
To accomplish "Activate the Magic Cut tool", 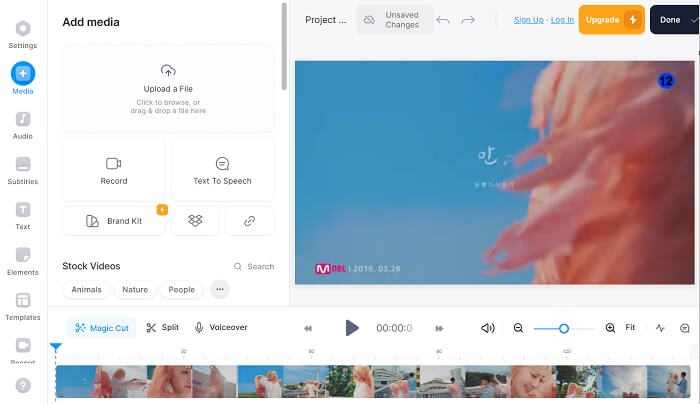I will [x=102, y=328].
